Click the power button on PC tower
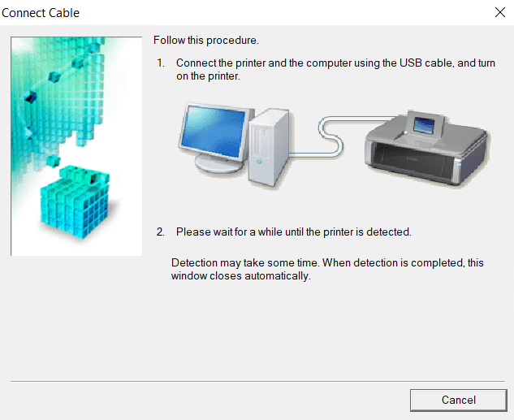This screenshot has width=514, height=420. pos(260,162)
